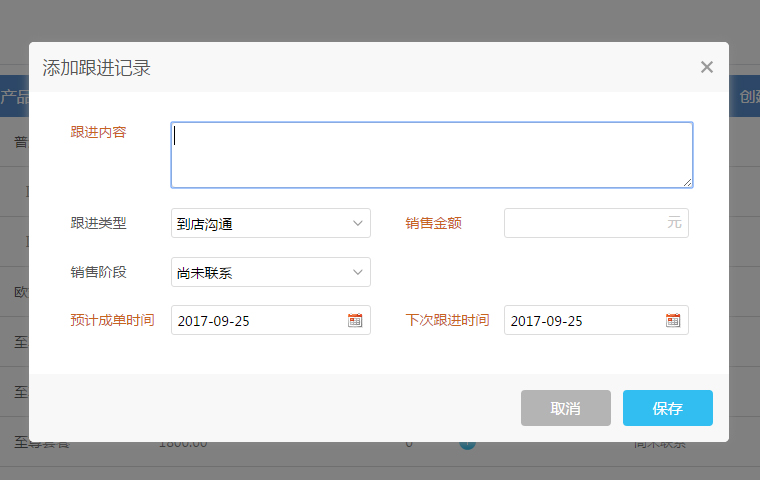Open calendar icon for 预计成单时间
This screenshot has height=480, width=760.
pos(355,320)
